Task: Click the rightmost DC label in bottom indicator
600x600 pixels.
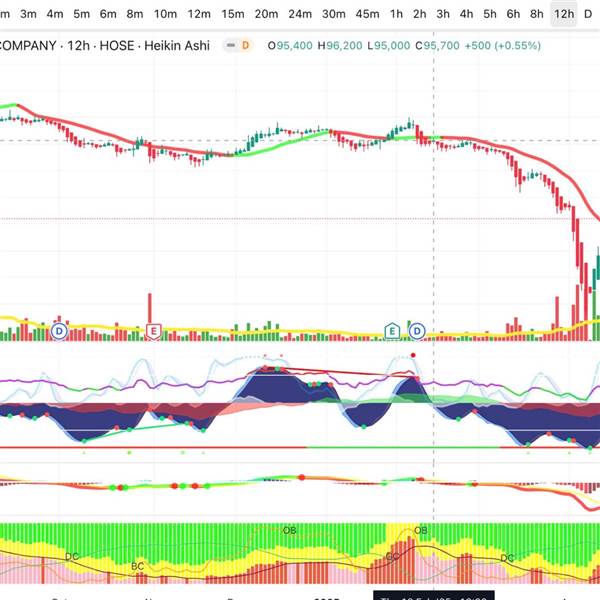Action: click(x=507, y=558)
